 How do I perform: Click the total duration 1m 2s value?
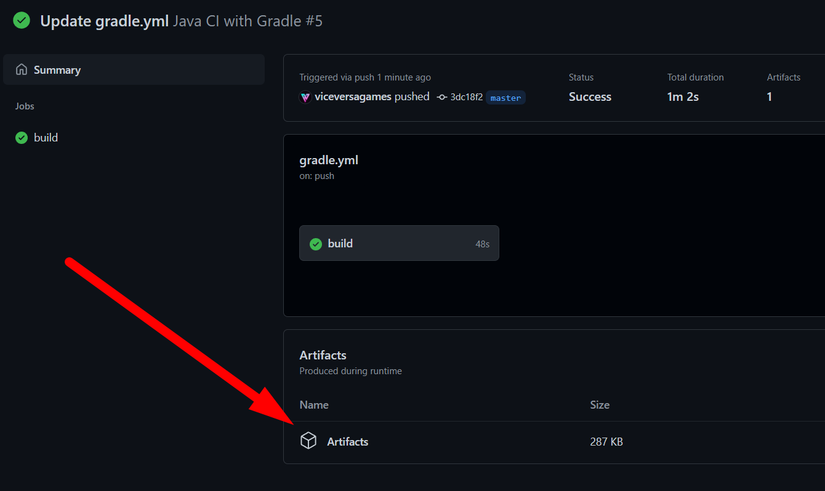pyautogui.click(x=682, y=97)
